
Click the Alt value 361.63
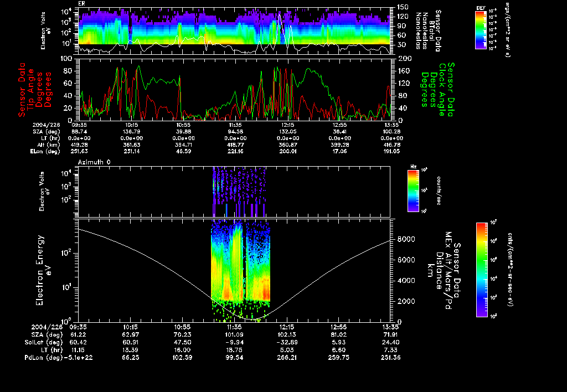[x=132, y=145]
